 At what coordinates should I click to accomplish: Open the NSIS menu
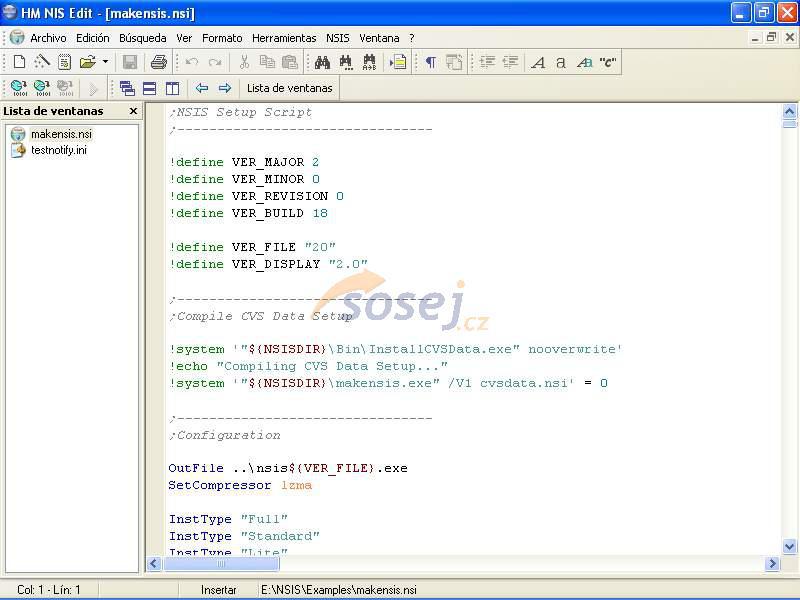pos(338,38)
